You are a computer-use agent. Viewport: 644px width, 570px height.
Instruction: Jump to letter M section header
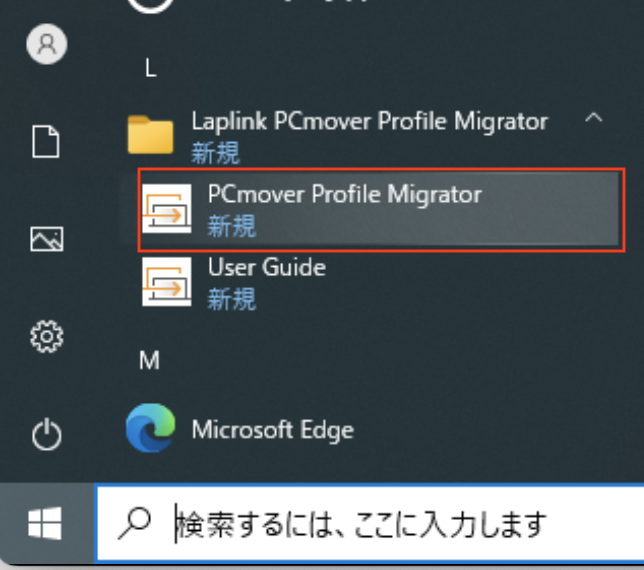pyautogui.click(x=150, y=361)
